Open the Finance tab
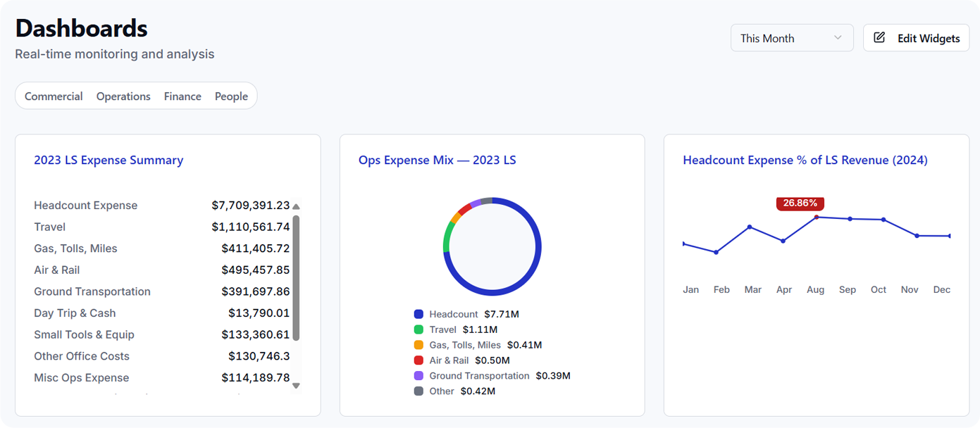 182,96
